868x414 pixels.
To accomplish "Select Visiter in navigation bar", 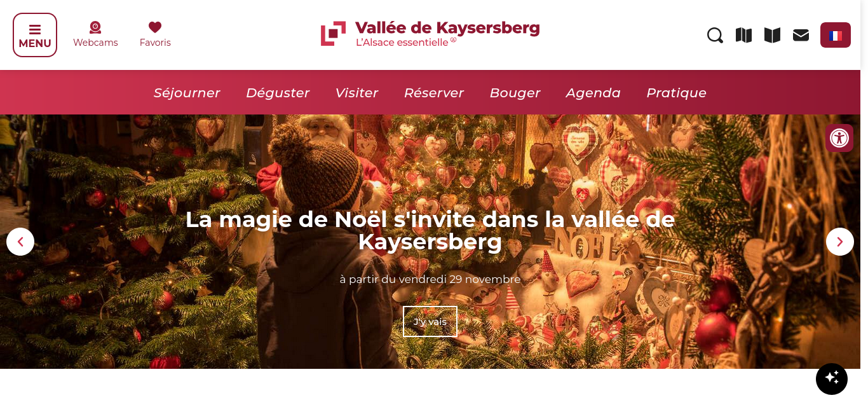I will (356, 93).
